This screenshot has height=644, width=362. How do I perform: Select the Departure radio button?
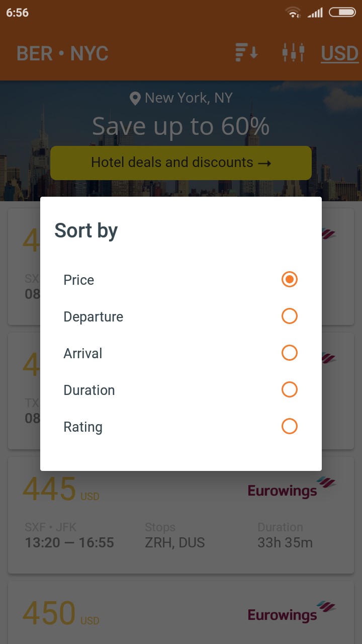290,316
